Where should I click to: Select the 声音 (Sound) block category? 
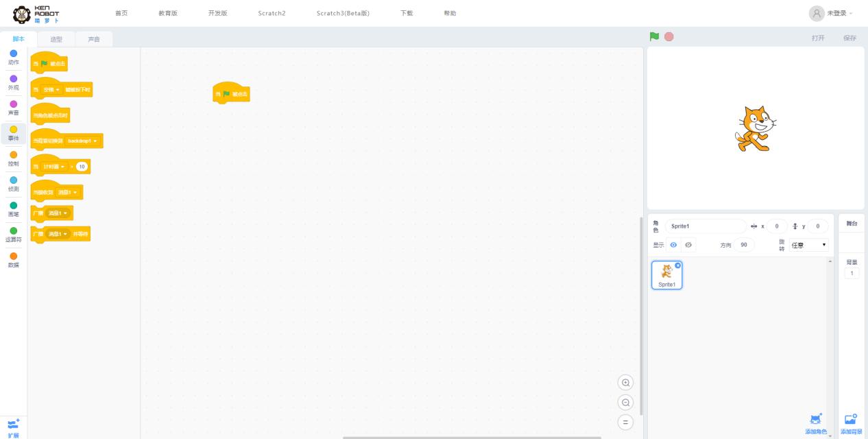coord(14,108)
